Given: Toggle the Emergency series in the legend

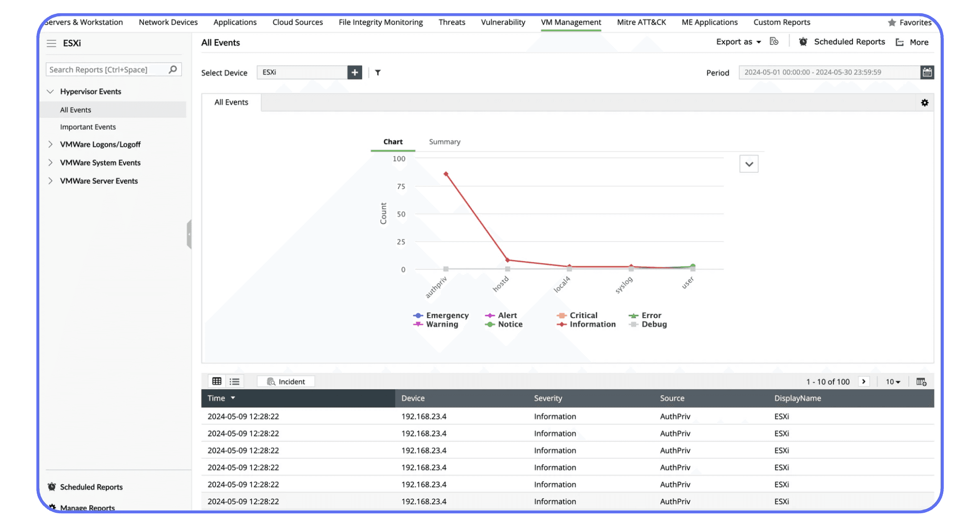Looking at the screenshot, I should [x=441, y=315].
